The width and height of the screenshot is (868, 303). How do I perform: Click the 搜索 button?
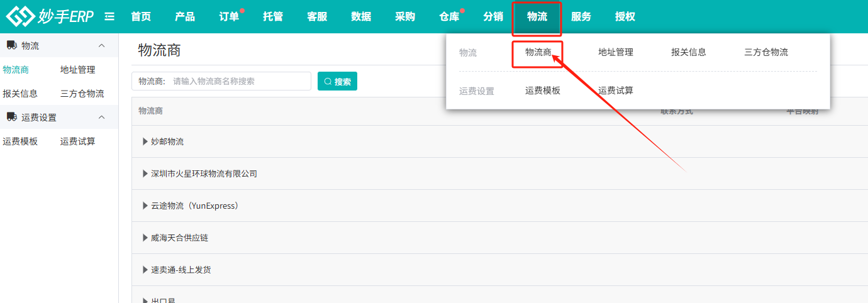click(x=337, y=81)
